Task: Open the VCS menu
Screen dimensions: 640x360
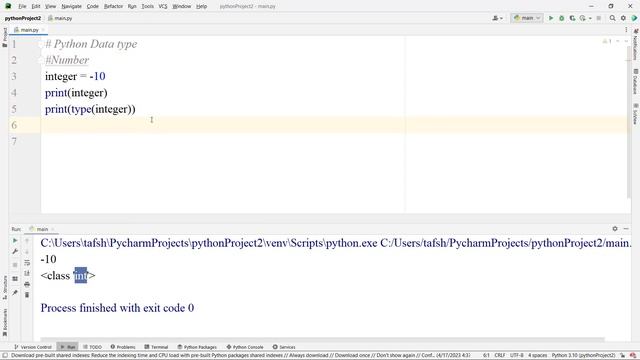Action: (x=163, y=6)
